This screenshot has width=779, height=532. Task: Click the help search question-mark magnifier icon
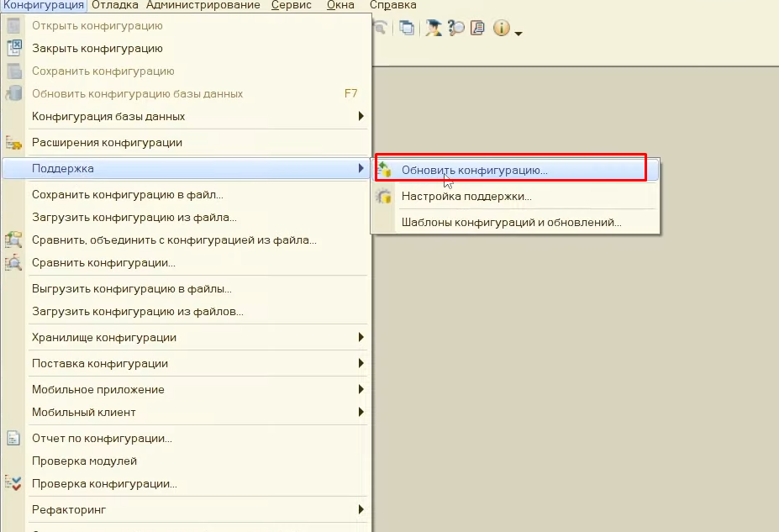pos(455,28)
